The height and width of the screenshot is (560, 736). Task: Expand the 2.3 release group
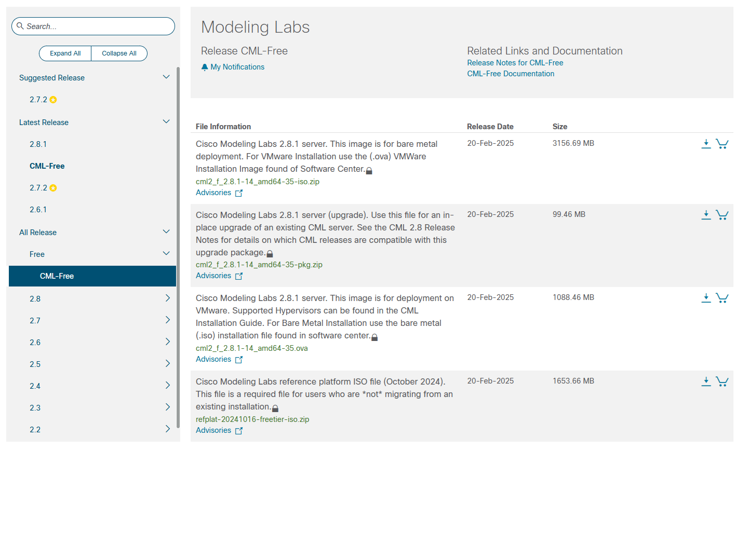click(x=167, y=407)
